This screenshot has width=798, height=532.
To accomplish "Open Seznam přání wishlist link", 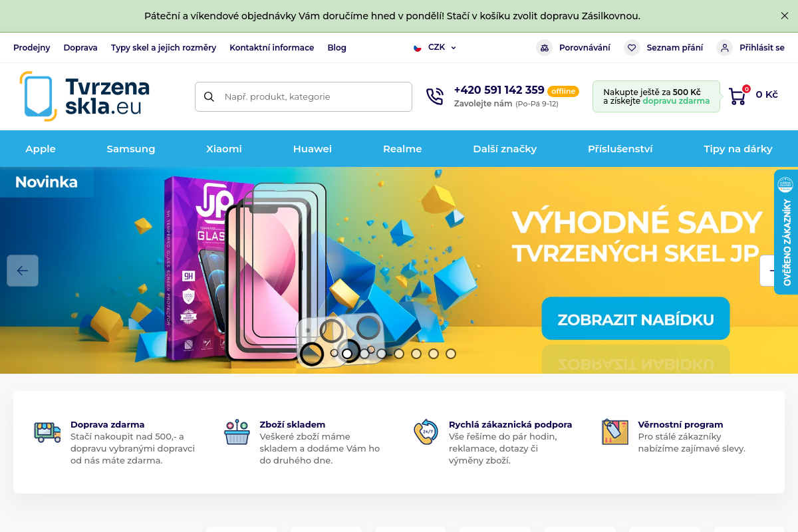I will coord(675,48).
